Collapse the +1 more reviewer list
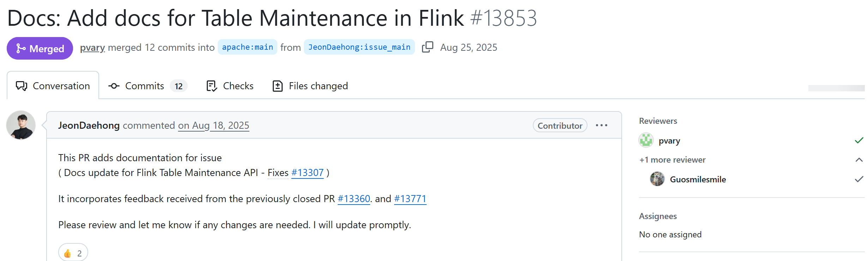 859,160
